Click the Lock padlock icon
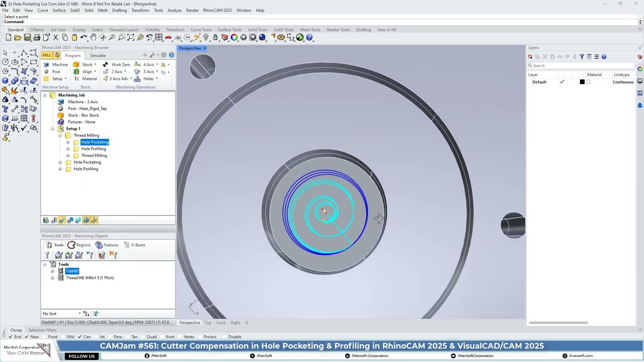Screen dimensions: 644x362 pyautogui.click(x=215, y=38)
